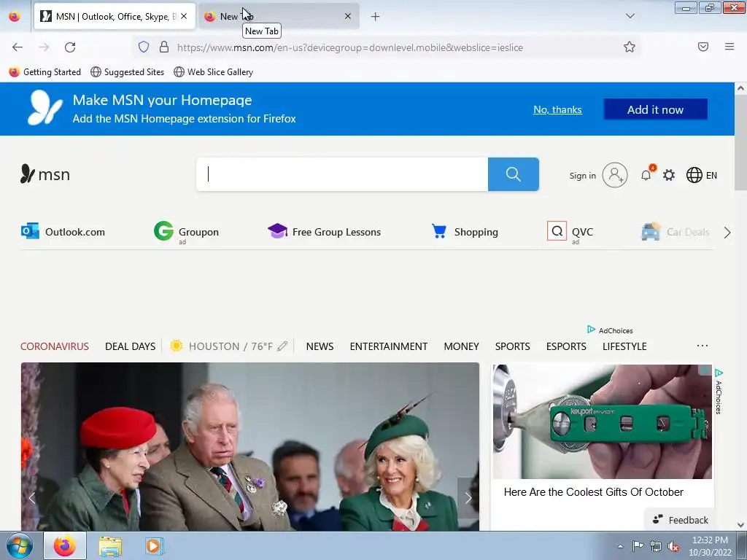
Task: Open Here Are the Coolest Gifts article
Action: point(594,492)
